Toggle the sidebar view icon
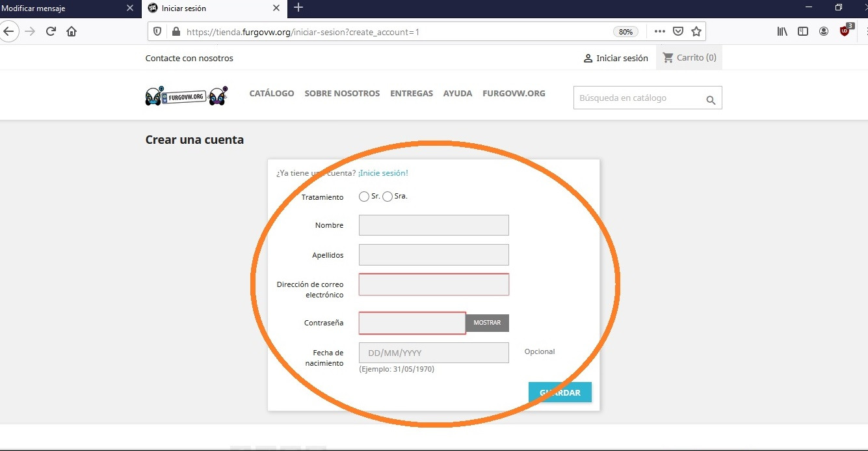This screenshot has height=451, width=868. (x=803, y=31)
